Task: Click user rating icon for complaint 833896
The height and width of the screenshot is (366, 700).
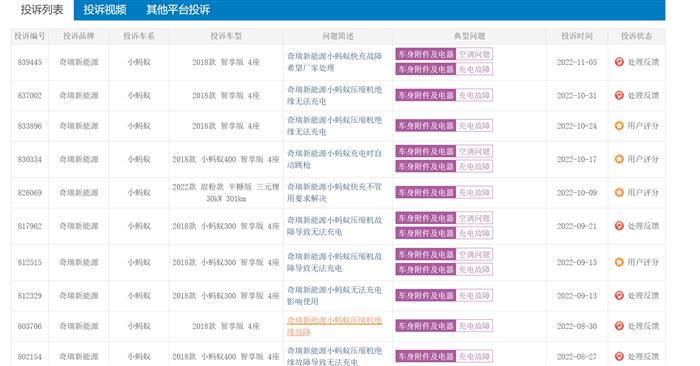Action: click(x=619, y=126)
